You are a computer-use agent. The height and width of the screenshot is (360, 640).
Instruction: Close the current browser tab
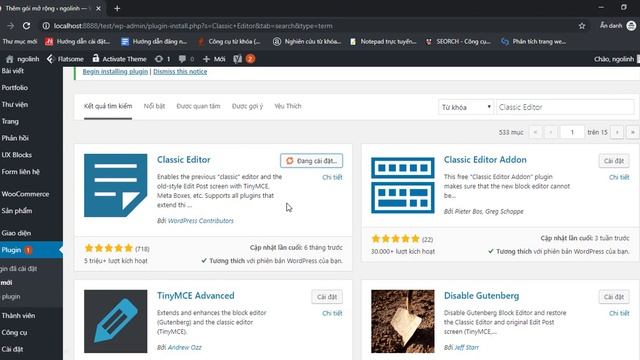(98, 8)
